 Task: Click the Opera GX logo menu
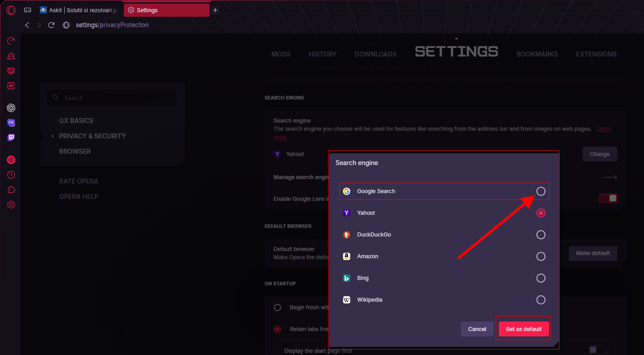[x=11, y=10]
